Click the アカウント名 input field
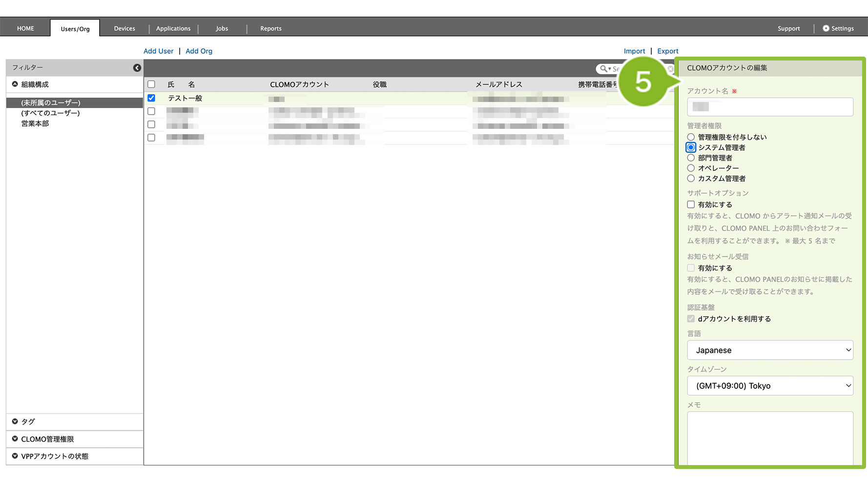The width and height of the screenshot is (868, 488). tap(770, 107)
